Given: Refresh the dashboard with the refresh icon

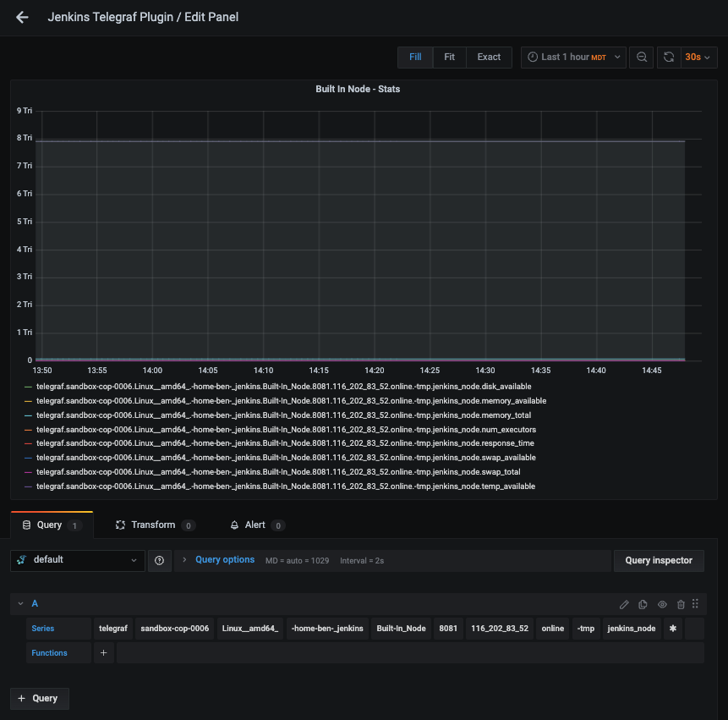Looking at the screenshot, I should [x=669, y=58].
